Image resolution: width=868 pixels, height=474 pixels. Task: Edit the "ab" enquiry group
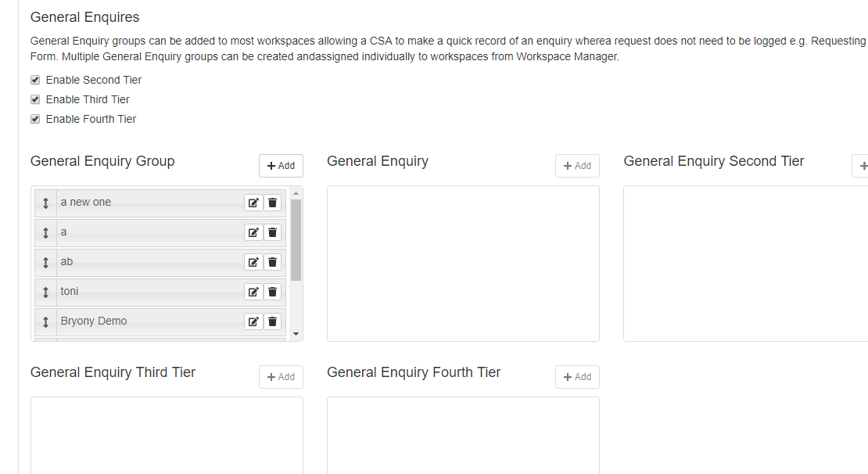tap(253, 261)
